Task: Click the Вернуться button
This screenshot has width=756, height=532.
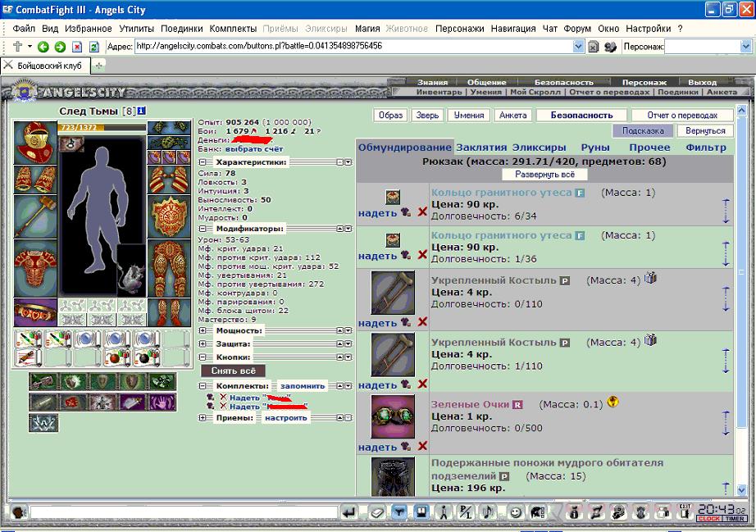Action: tap(705, 130)
